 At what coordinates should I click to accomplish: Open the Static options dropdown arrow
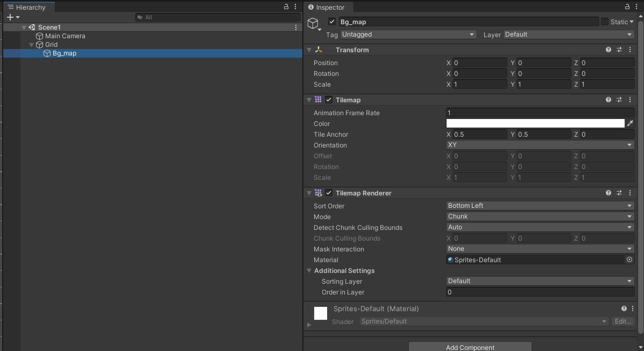point(632,22)
